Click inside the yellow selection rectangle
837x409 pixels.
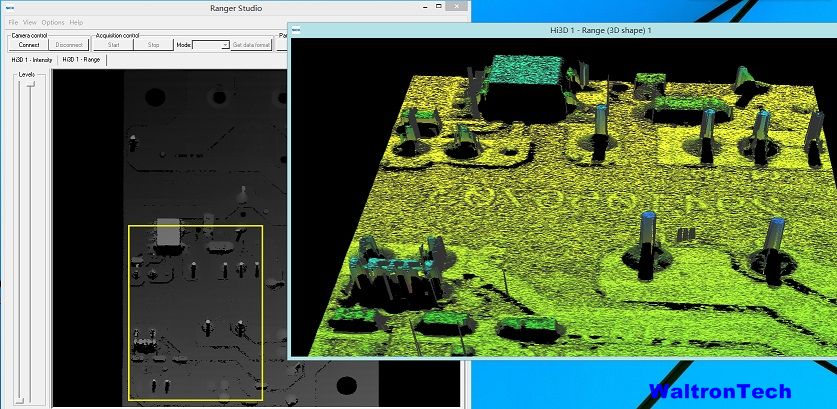coord(195,312)
